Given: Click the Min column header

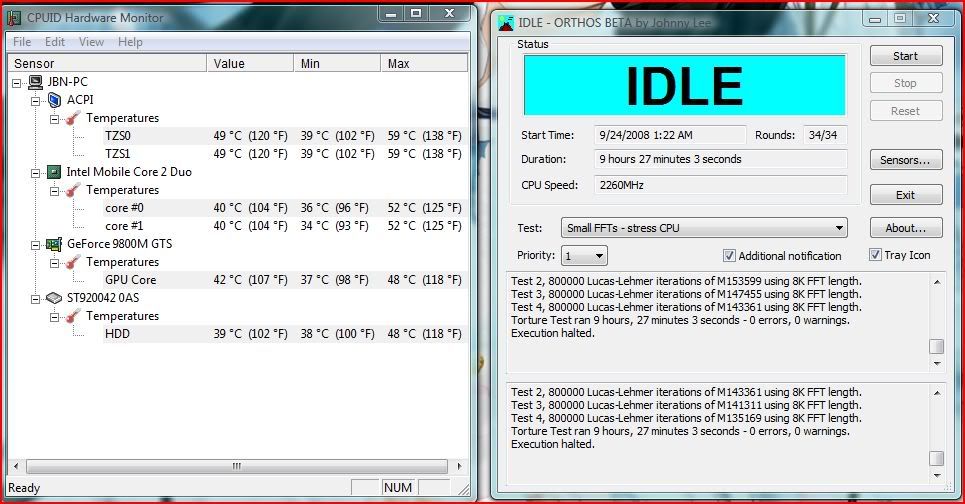Looking at the screenshot, I should (x=337, y=63).
